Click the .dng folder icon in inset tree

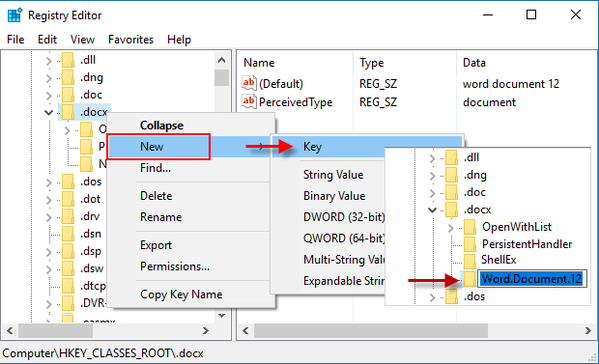[x=451, y=176]
